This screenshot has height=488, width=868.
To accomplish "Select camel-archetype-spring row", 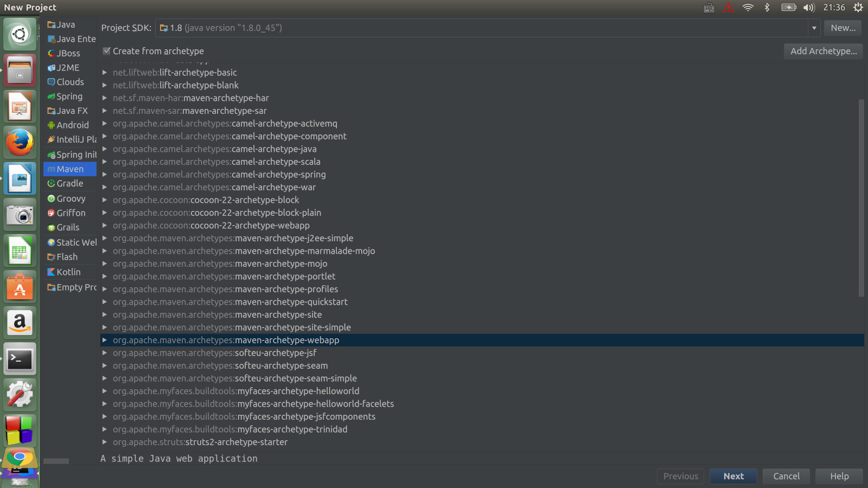I will tap(482, 174).
